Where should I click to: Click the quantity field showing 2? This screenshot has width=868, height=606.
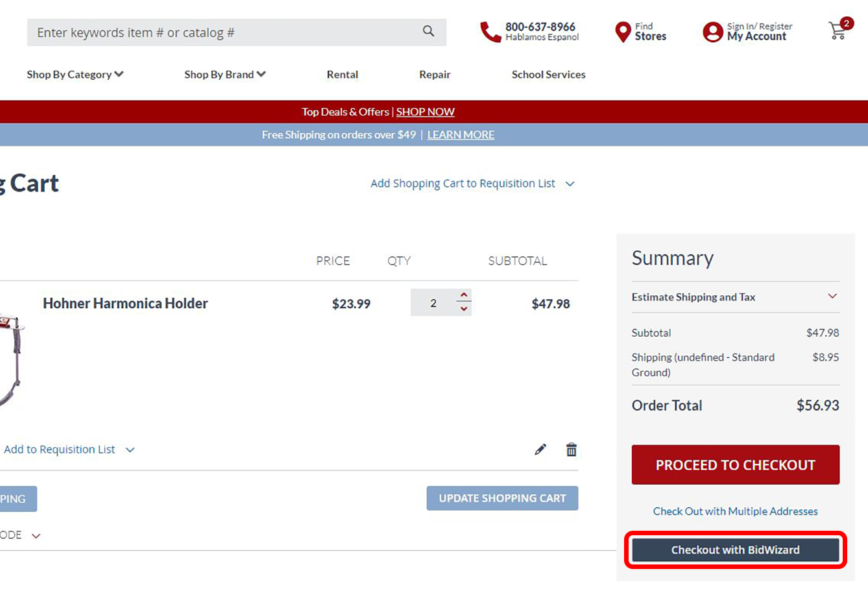[433, 303]
